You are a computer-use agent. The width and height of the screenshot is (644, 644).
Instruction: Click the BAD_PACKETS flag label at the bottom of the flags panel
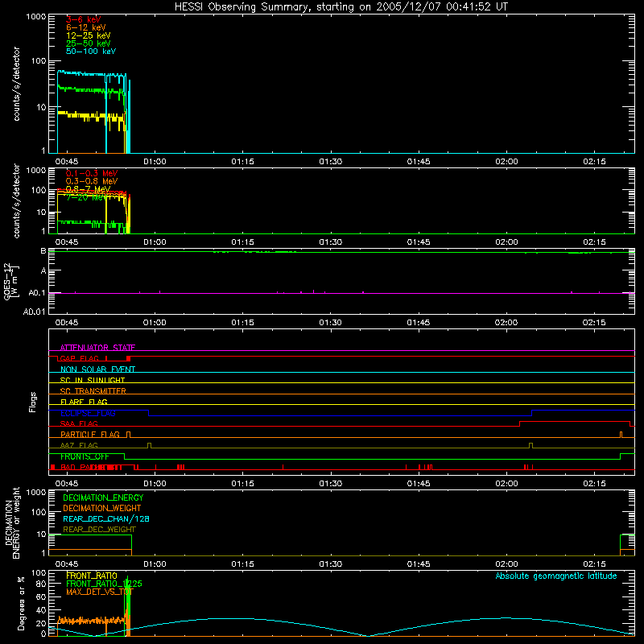90,468
